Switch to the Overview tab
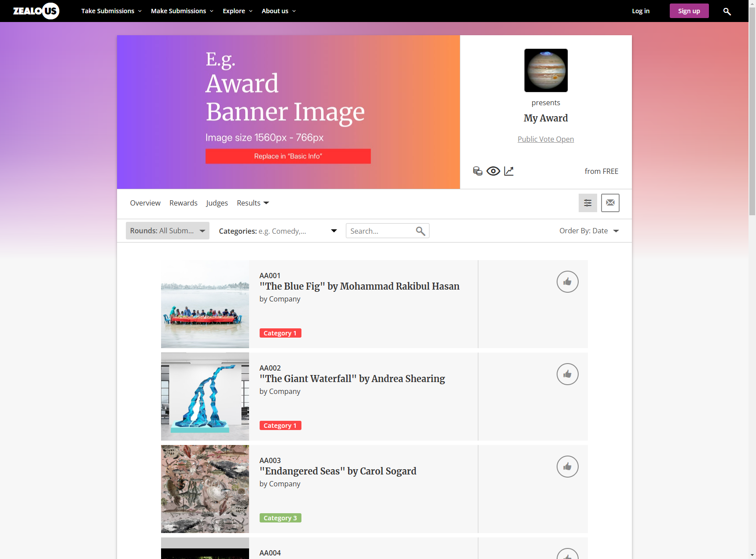The image size is (756, 559). [145, 203]
